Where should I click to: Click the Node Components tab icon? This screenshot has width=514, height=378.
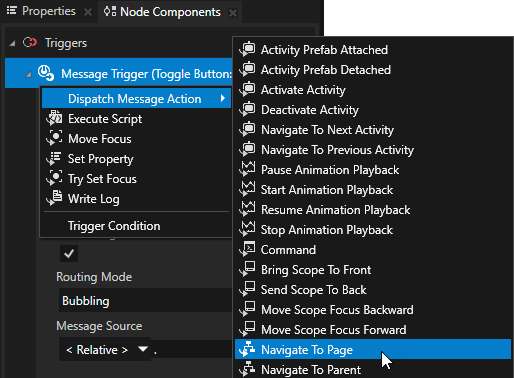[x=110, y=11]
